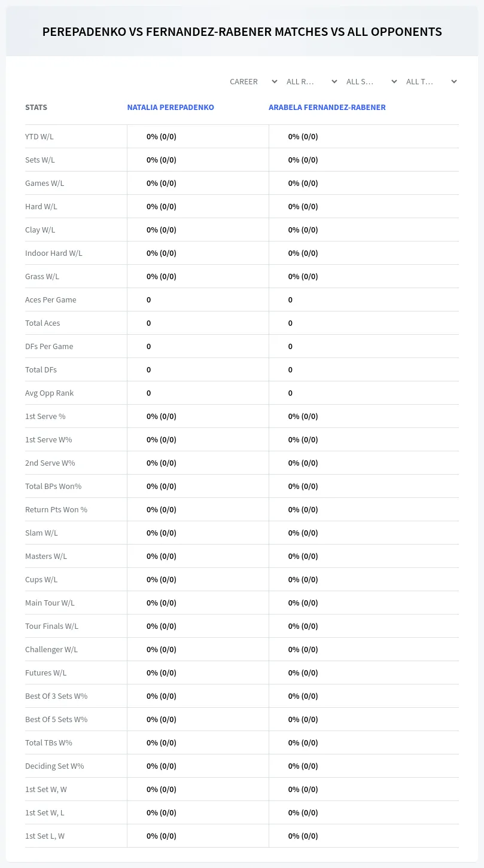Select the YTD W/L stat row label
Image resolution: width=484 pixels, height=868 pixels.
pyautogui.click(x=39, y=136)
